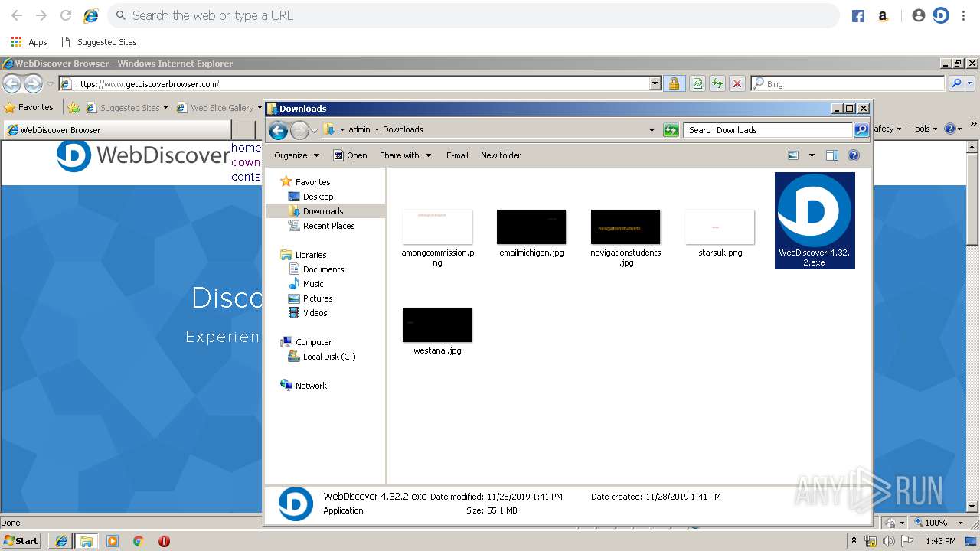
Task: Open IE search provider dropdown arrow
Action: pos(970,83)
